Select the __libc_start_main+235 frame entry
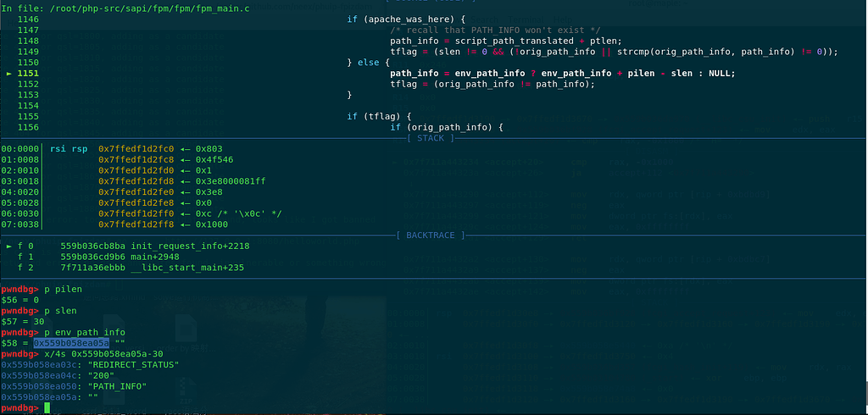 point(161,268)
